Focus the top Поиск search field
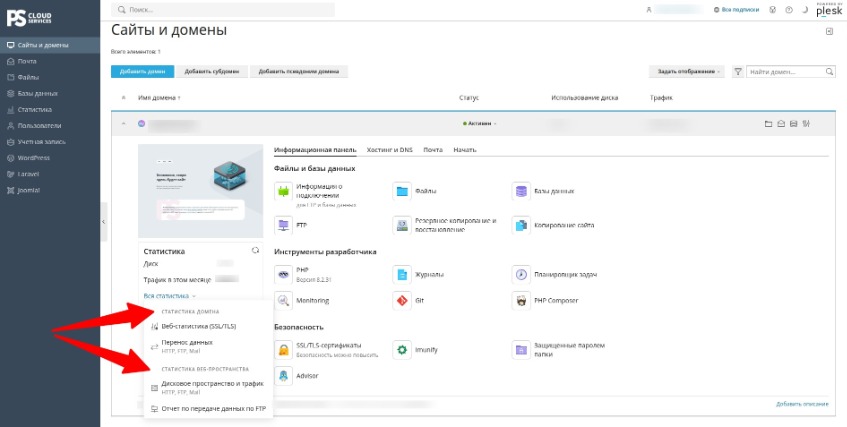847x427 pixels. pos(223,10)
